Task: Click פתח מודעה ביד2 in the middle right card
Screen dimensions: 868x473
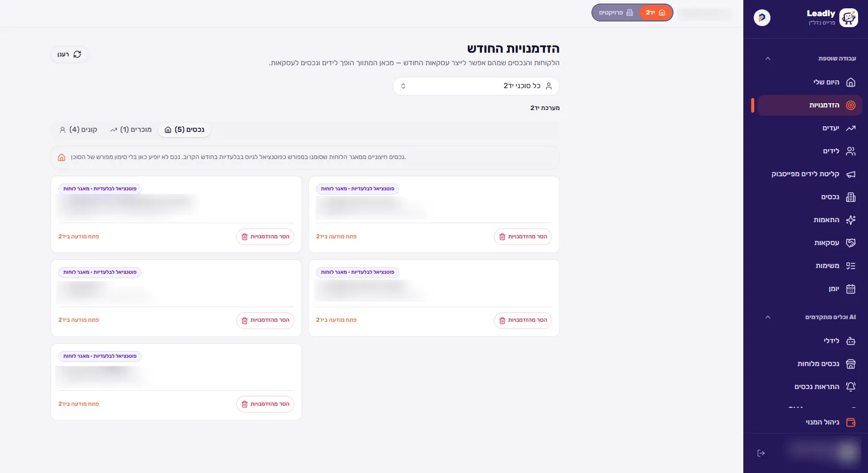Action: 336,320
